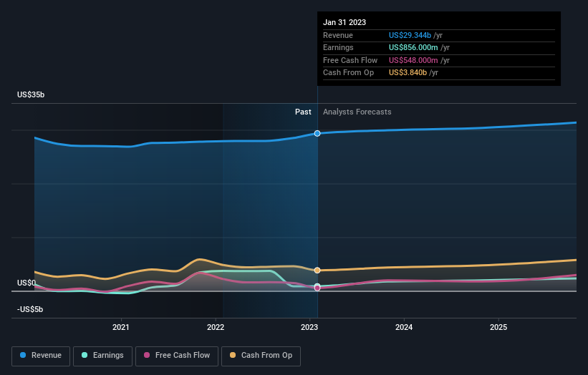
Task: Click the US$35b y-axis label
Action: click(31, 94)
